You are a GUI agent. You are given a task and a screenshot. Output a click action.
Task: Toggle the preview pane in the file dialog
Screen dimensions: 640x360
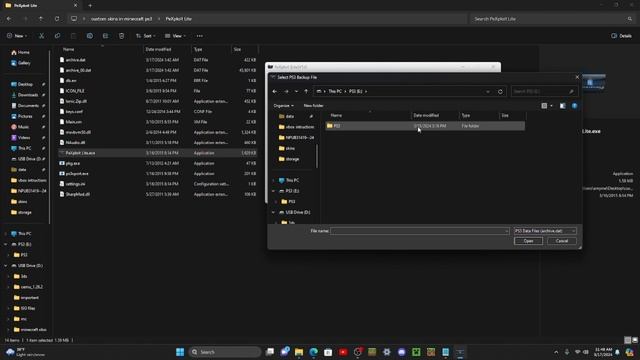[562, 106]
